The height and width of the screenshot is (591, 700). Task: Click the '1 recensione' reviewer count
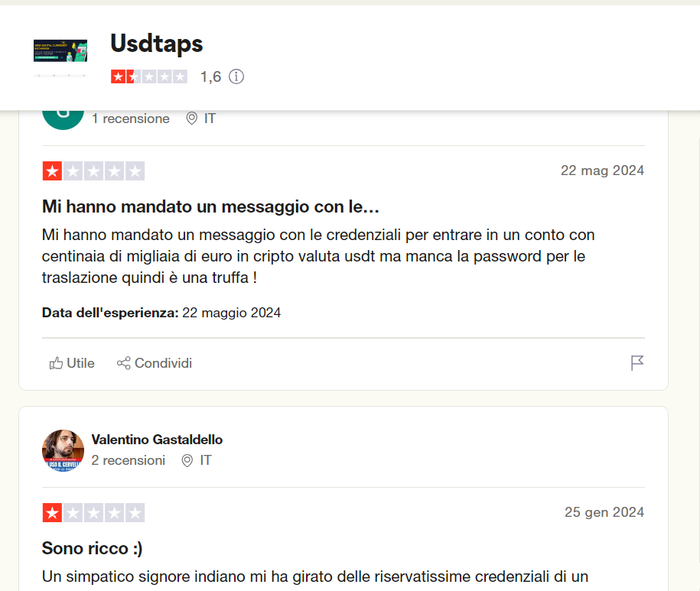[131, 119]
